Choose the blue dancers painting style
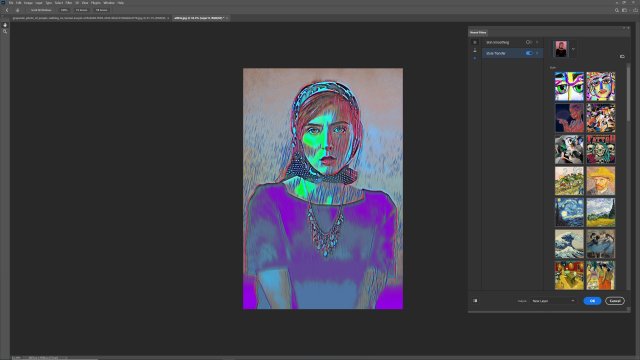Viewport: 640px width, 360px height. [600, 244]
